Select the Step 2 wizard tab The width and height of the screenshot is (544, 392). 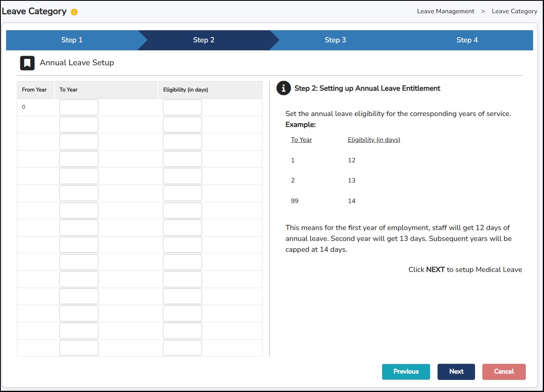(x=204, y=40)
